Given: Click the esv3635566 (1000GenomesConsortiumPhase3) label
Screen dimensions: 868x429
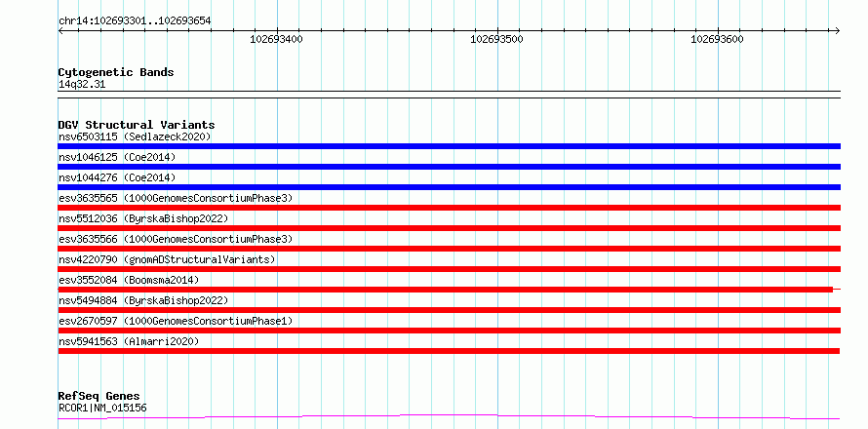Looking at the screenshot, I should pyautogui.click(x=176, y=239).
